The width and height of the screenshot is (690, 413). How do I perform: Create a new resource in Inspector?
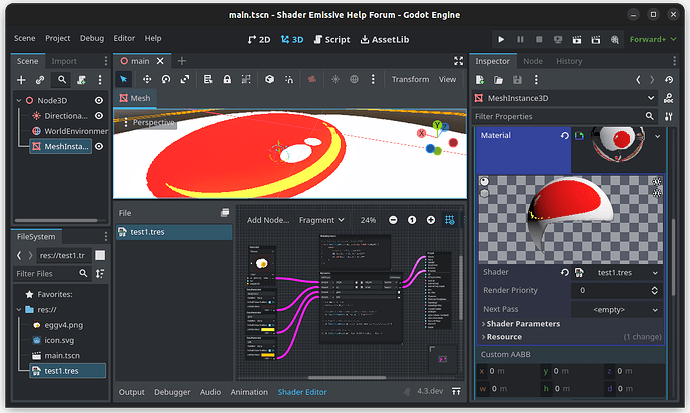click(480, 80)
